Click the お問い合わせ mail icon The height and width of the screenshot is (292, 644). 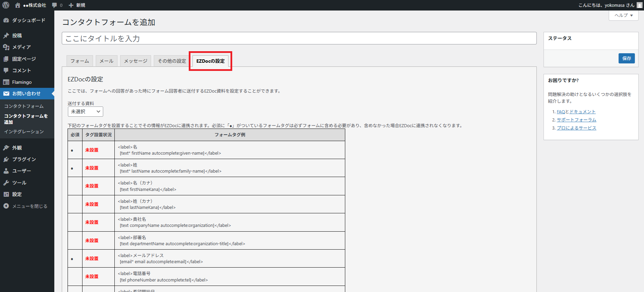click(6, 94)
